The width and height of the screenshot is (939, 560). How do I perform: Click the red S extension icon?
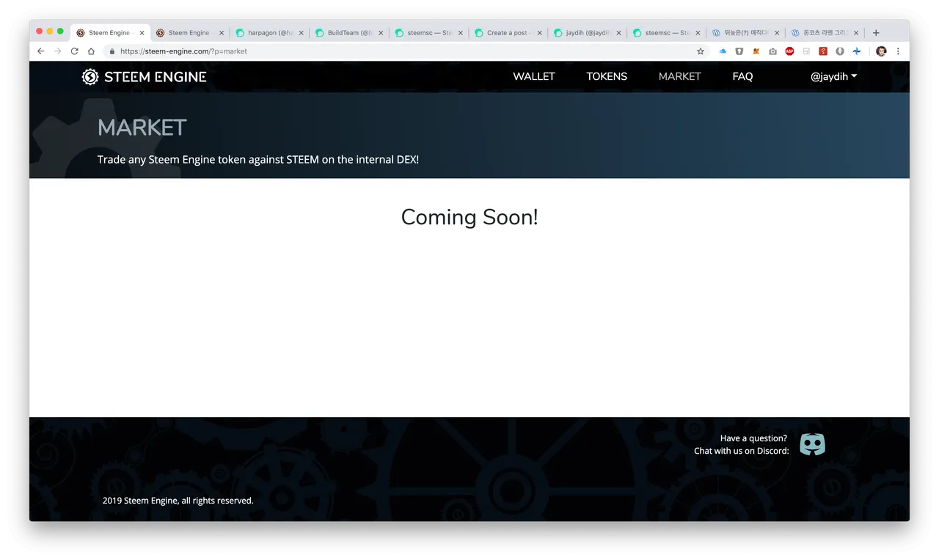823,51
